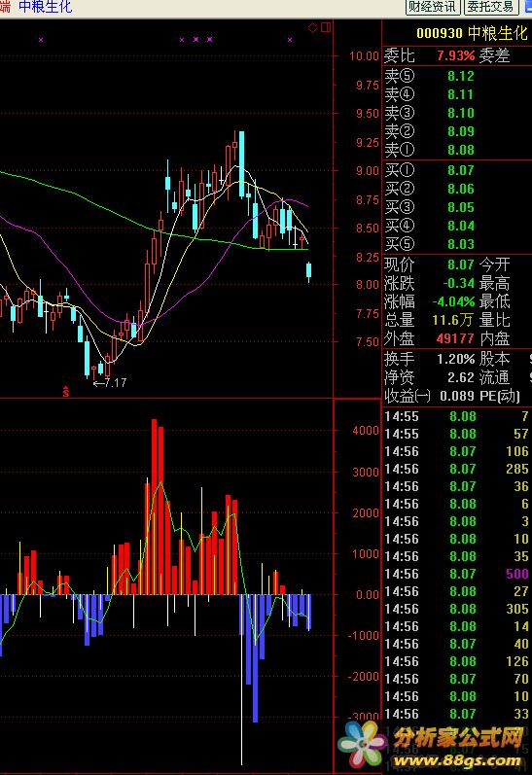Screen dimensions: 532x775
Task: Select the 卖④ price 8.11
Action: point(461,94)
